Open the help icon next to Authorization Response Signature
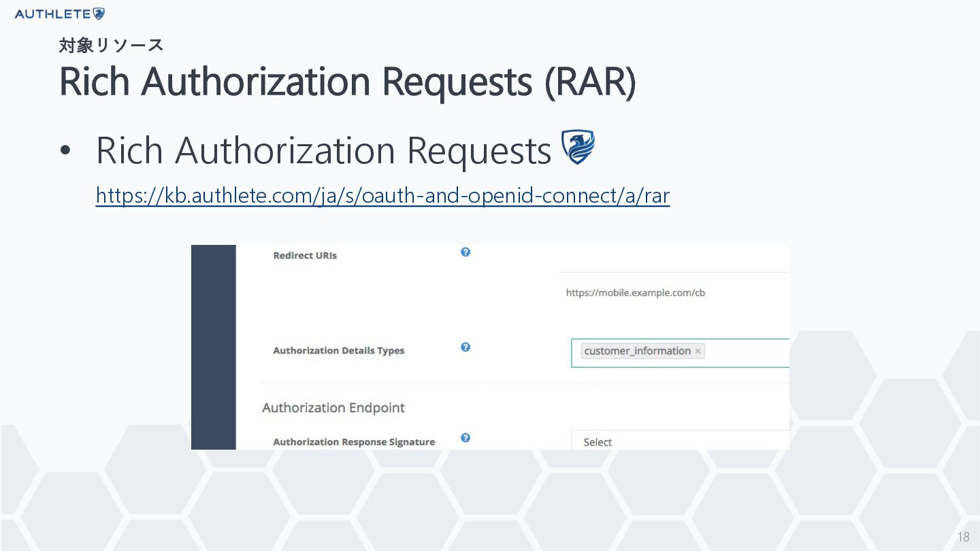 [465, 437]
